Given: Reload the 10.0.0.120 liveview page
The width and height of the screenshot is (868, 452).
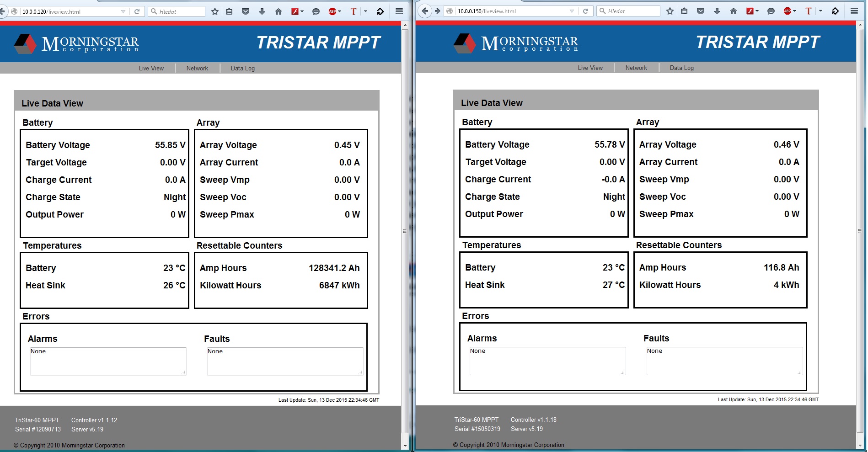Looking at the screenshot, I should coord(137,11).
